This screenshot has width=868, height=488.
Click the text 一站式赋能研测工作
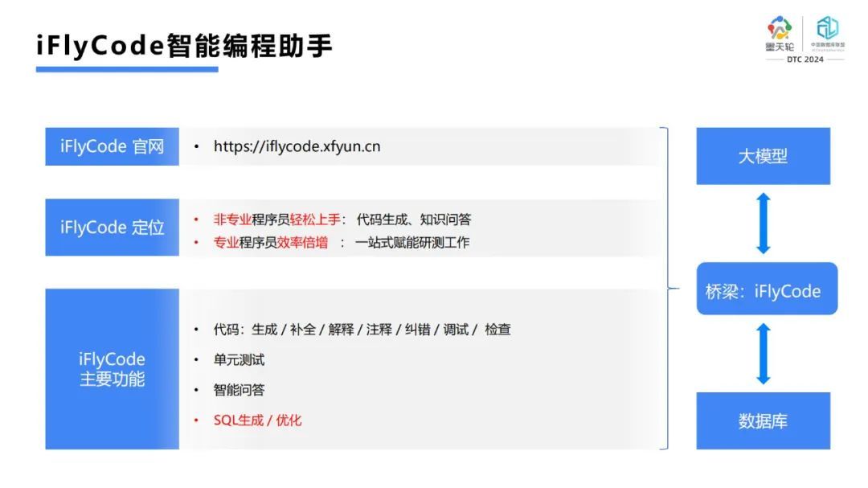tap(411, 242)
